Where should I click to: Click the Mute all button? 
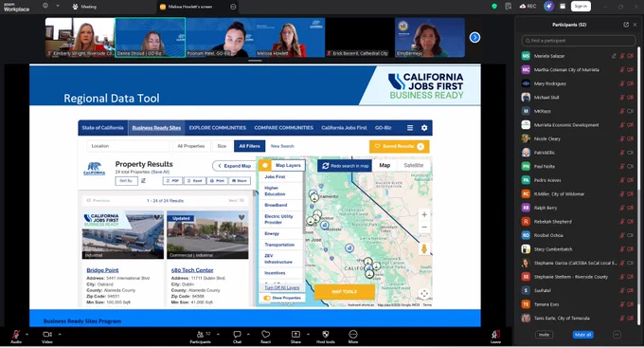coord(582,335)
